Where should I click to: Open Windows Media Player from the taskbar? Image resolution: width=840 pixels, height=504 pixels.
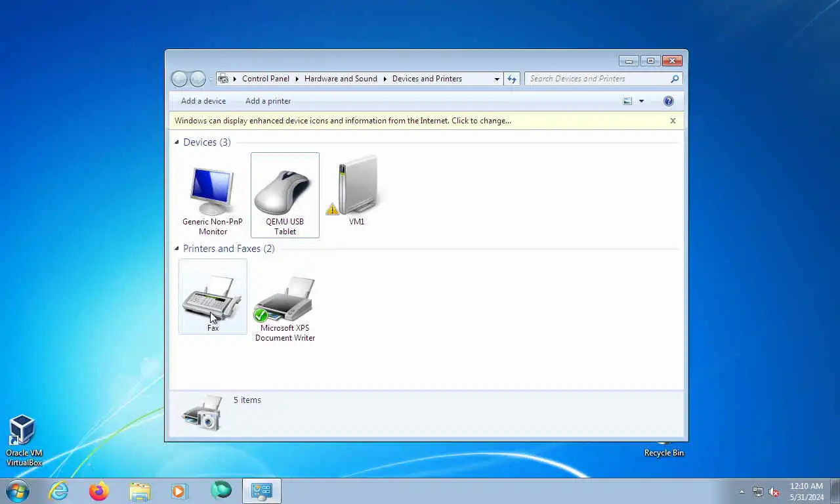coord(179,491)
